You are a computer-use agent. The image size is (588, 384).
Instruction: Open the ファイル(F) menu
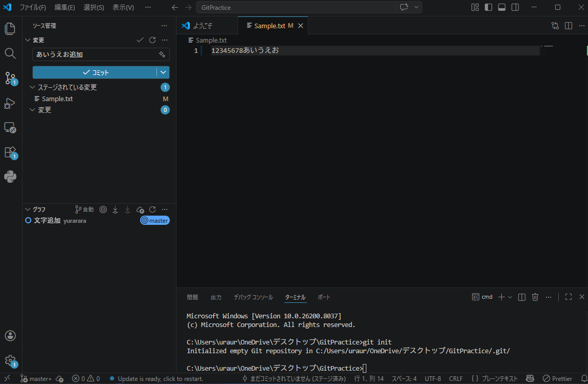pyautogui.click(x=33, y=8)
